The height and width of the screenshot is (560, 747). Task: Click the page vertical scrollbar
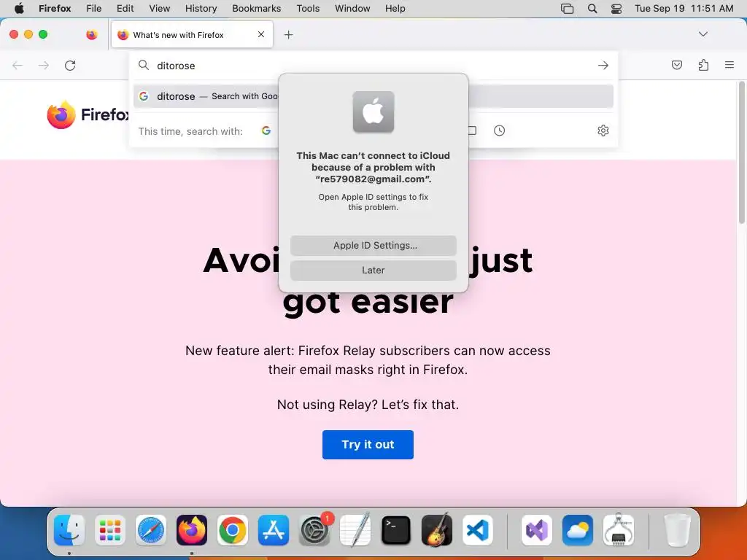(x=741, y=152)
